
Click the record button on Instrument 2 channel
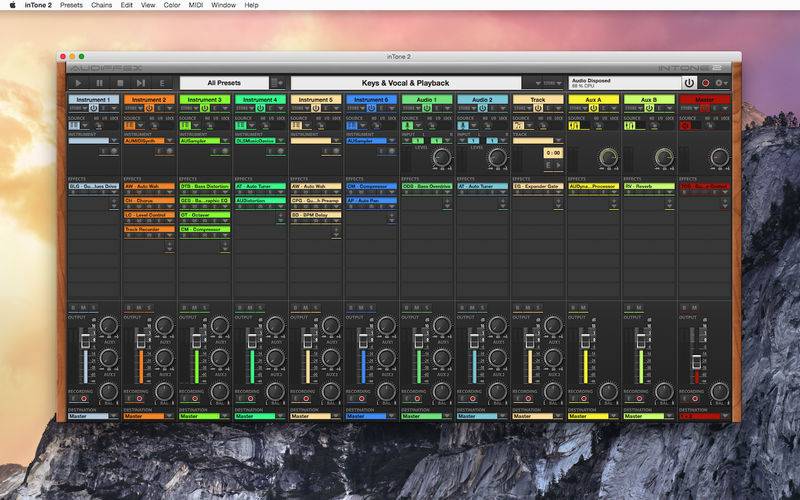tap(139, 398)
